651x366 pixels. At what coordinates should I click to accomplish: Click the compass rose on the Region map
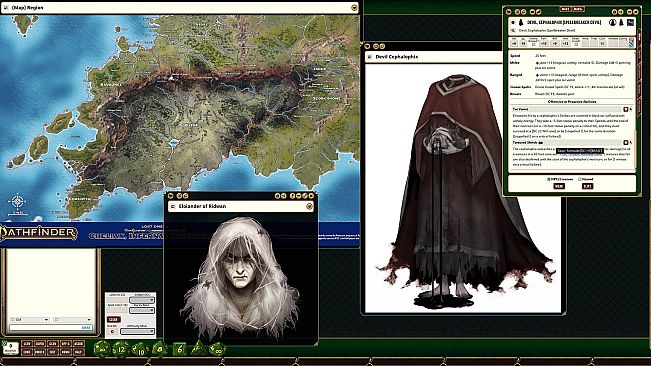point(17,202)
